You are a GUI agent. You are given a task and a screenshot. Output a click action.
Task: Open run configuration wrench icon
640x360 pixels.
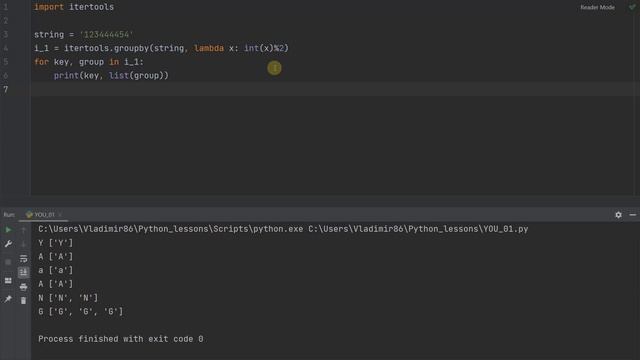coord(8,244)
